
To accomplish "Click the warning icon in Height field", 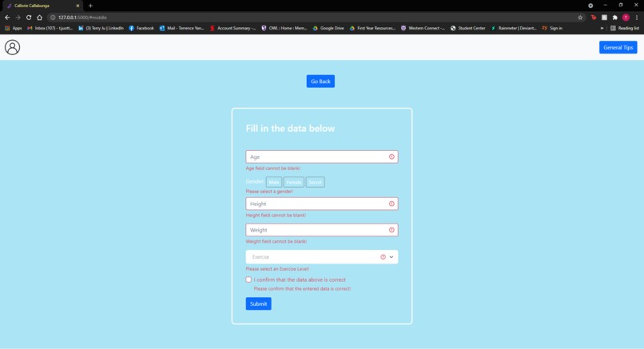I will (392, 204).
